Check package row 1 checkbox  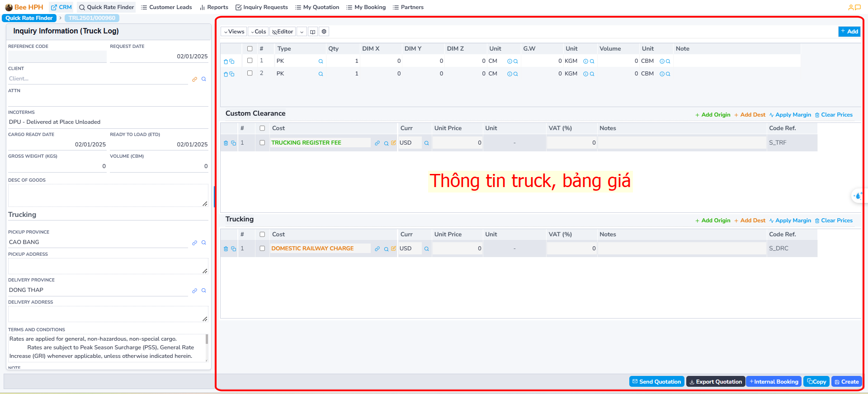[x=250, y=61]
